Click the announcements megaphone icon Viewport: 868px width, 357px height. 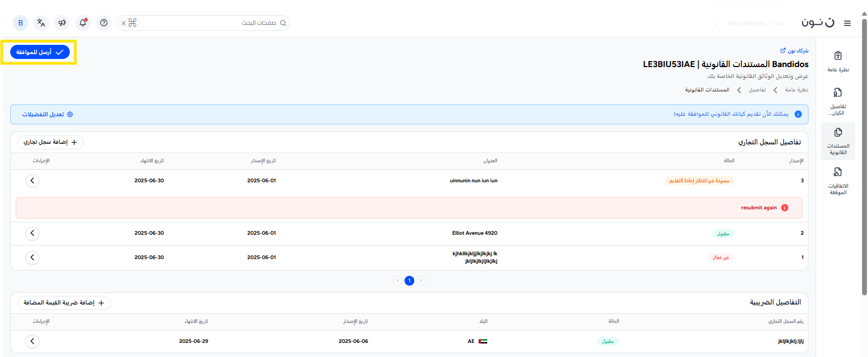click(x=62, y=23)
